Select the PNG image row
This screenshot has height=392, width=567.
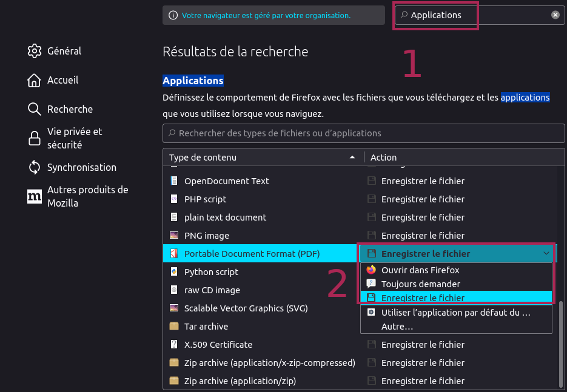[x=360, y=235]
